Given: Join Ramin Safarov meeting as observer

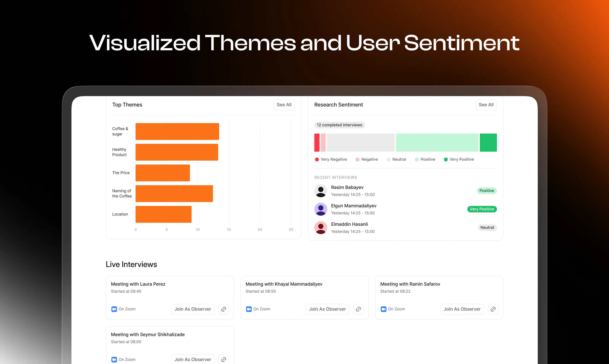Looking at the screenshot, I should coord(462,309).
